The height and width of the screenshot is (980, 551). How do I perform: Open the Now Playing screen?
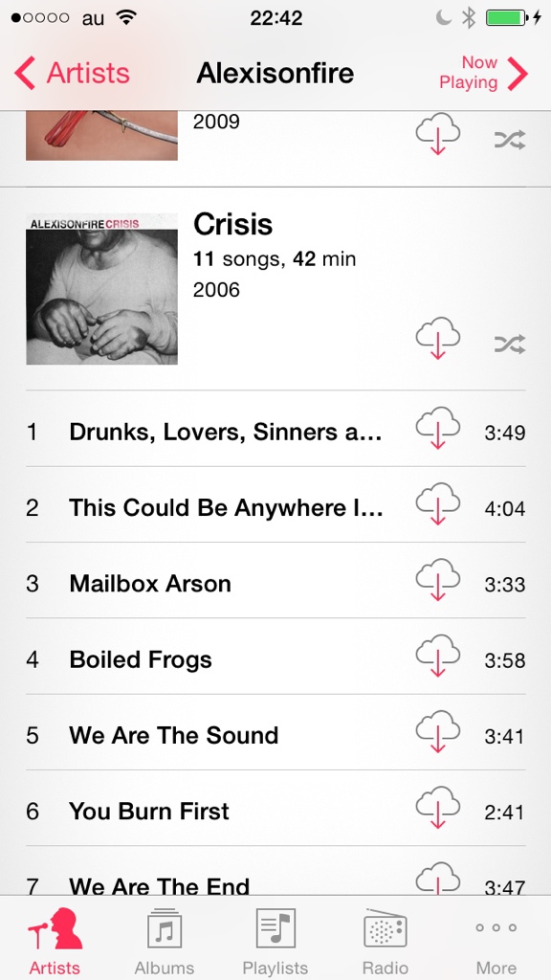[483, 73]
